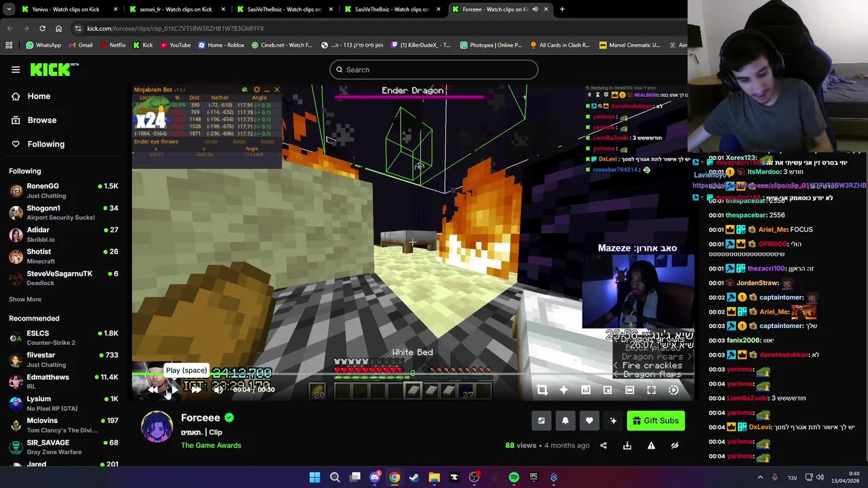Open Shogonn1 in followed channels
The height and width of the screenshot is (488, 868).
[64, 213]
